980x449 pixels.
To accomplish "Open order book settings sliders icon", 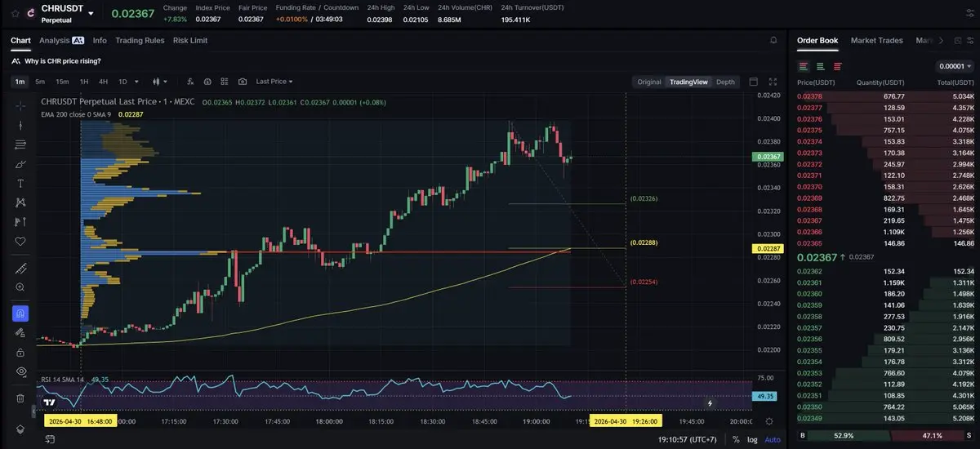I will (x=969, y=40).
